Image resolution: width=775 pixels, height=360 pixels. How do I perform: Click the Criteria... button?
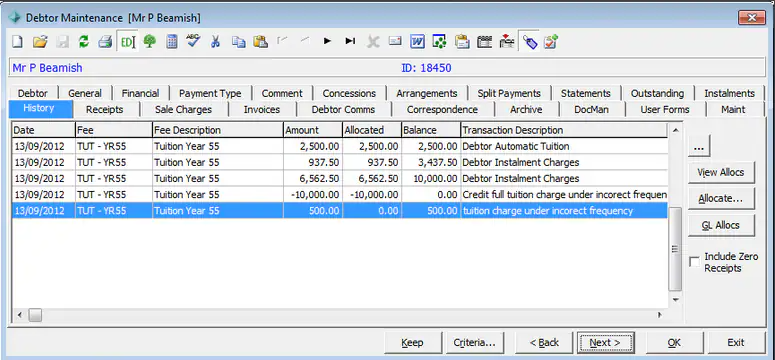pos(474,342)
